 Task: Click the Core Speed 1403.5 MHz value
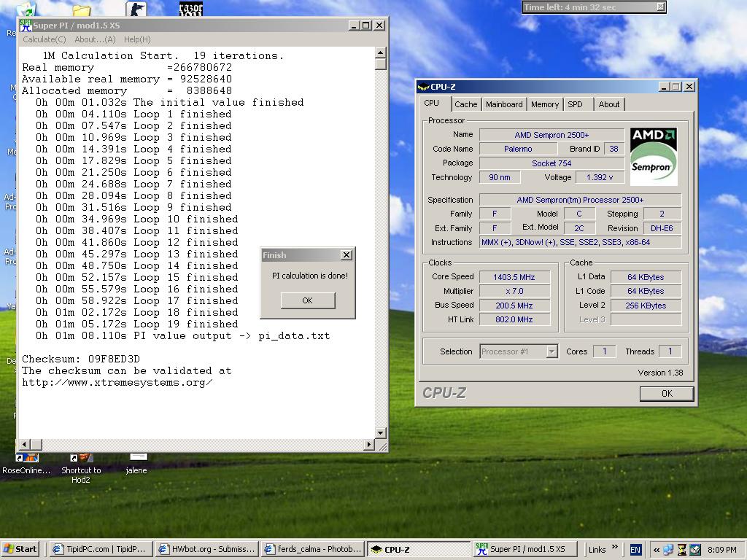click(514, 276)
